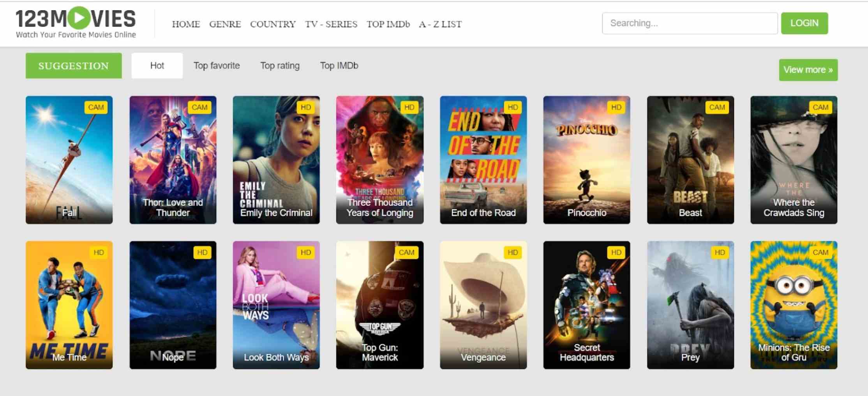Click the HD badge on Me Time
The image size is (868, 396).
[x=99, y=252]
